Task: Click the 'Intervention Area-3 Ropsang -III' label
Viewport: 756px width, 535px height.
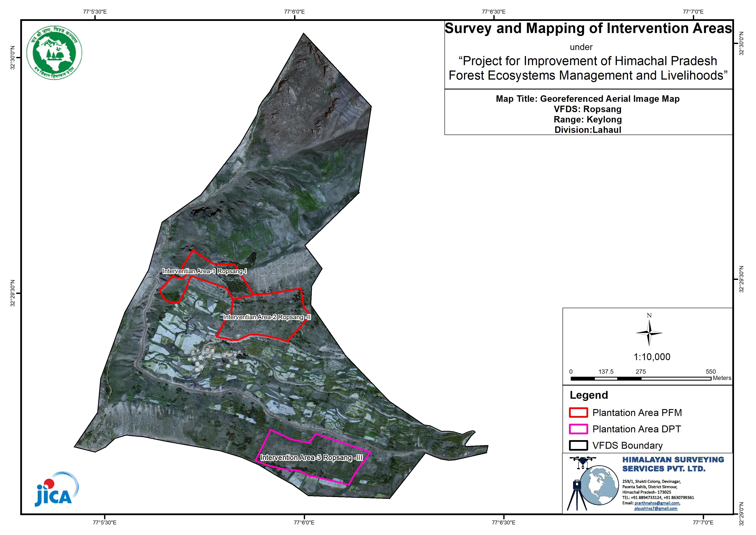Action: 312,458
